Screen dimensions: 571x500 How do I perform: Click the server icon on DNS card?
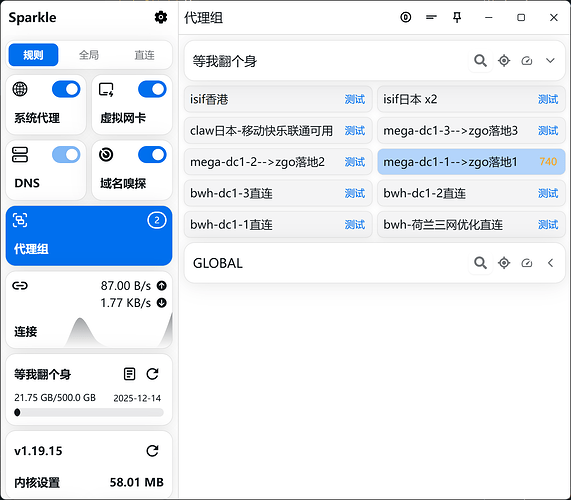(20, 154)
